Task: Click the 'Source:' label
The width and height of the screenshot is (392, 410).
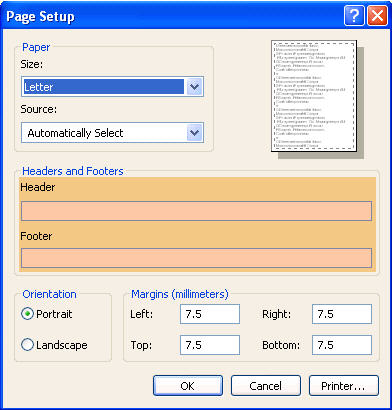Action: (39, 109)
